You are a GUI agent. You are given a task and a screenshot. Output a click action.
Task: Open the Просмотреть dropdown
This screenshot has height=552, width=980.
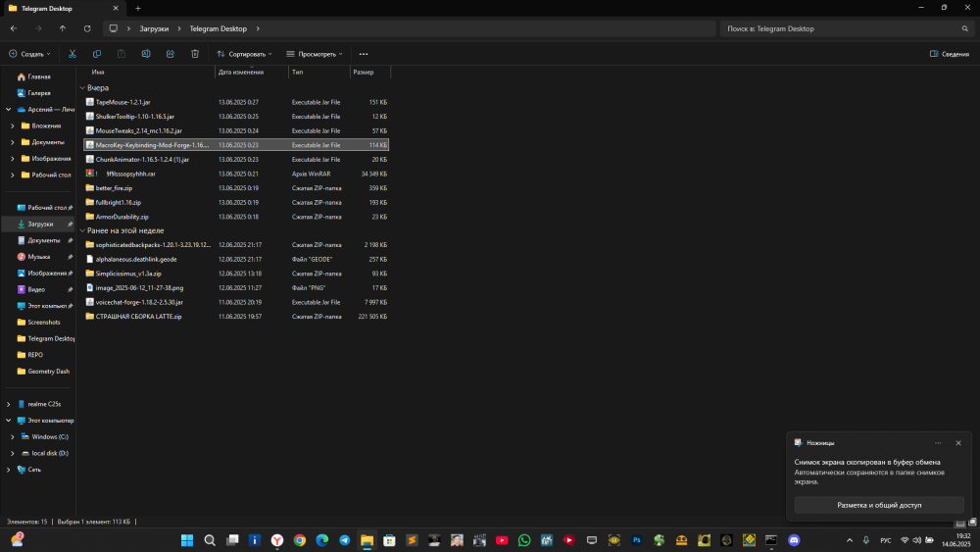[315, 54]
